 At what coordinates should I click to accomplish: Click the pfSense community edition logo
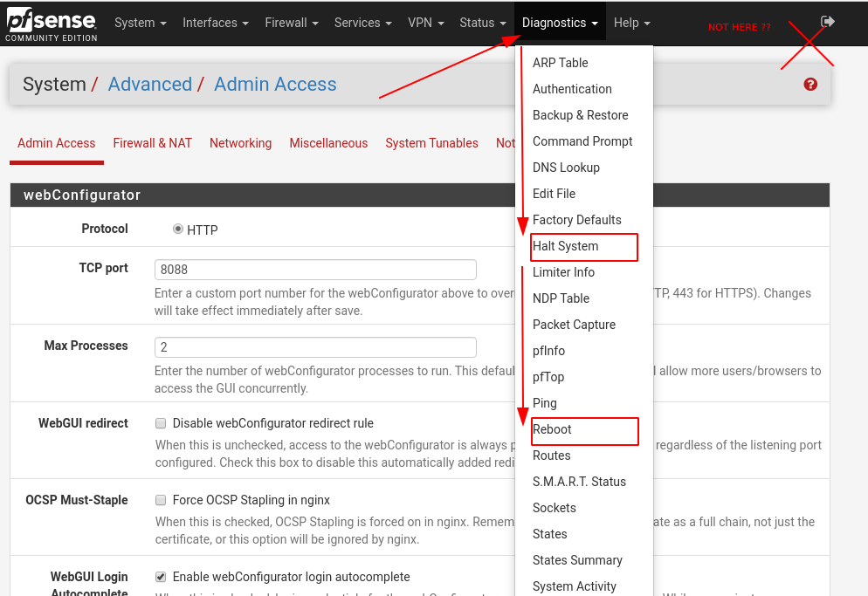tap(52, 24)
